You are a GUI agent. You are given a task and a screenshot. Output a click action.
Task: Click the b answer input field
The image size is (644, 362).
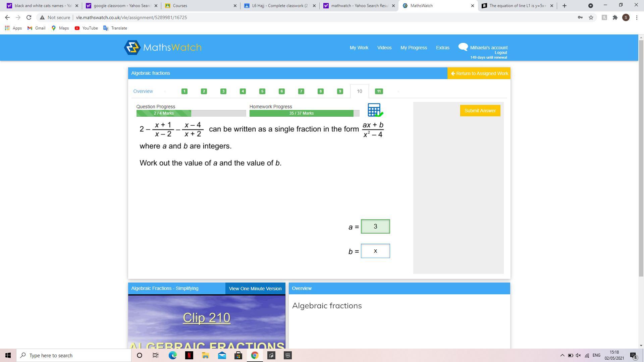(x=375, y=251)
